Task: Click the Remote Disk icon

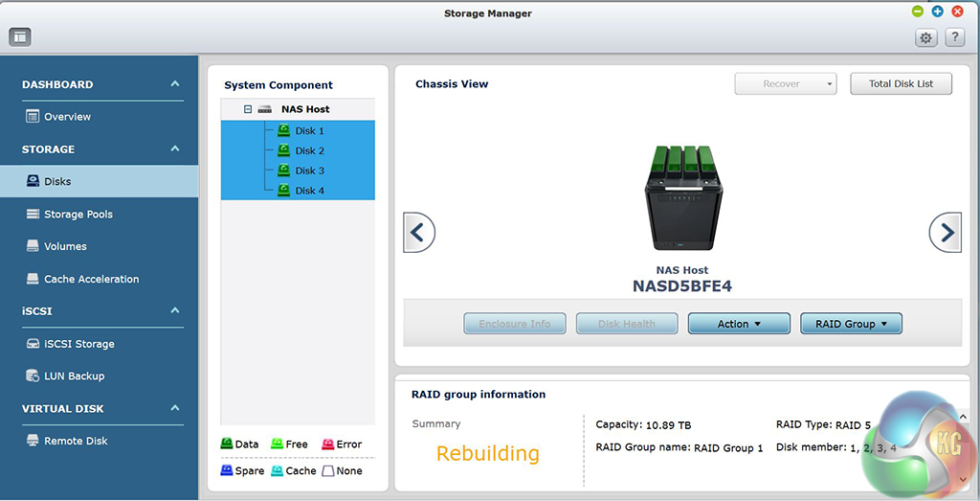Action: [33, 441]
